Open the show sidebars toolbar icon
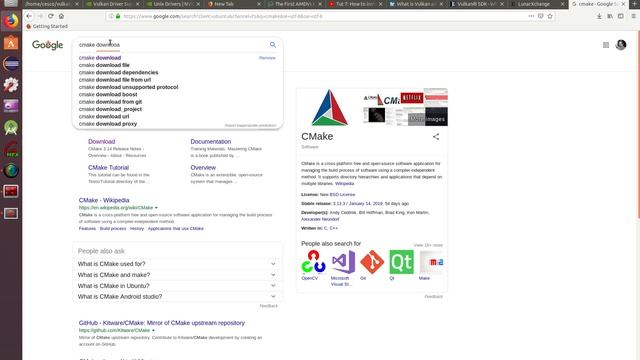 620,16
